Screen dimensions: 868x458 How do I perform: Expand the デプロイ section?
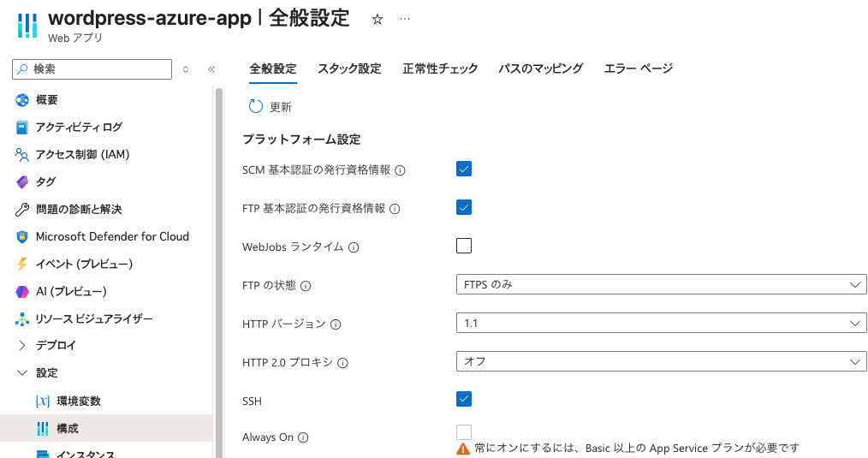point(22,346)
